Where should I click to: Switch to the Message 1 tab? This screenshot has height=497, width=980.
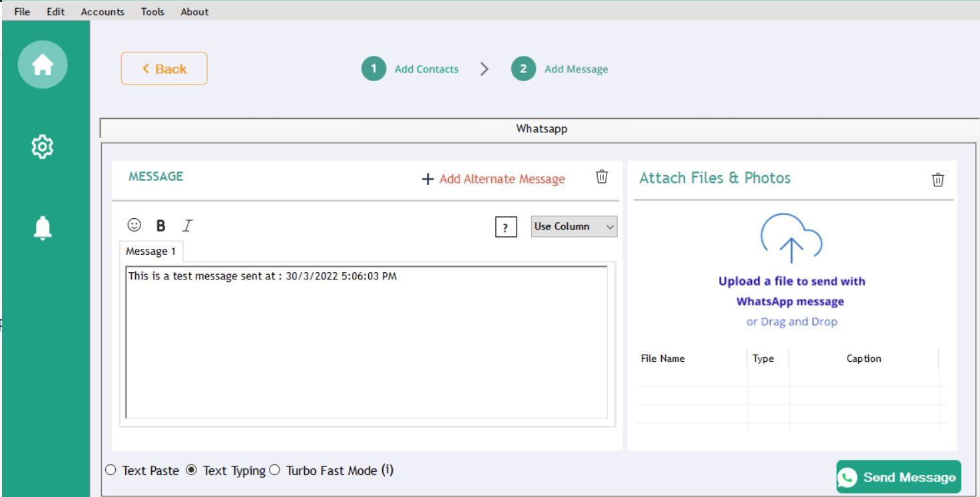tap(151, 251)
